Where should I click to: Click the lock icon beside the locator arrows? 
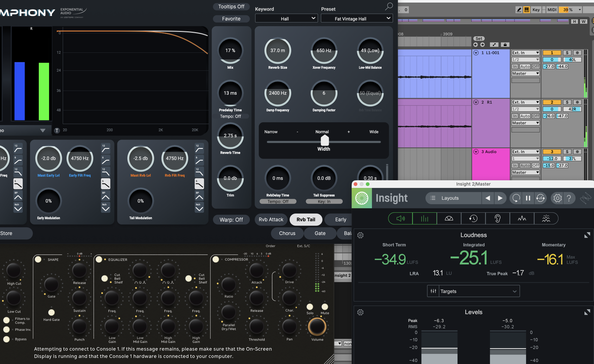[505, 45]
